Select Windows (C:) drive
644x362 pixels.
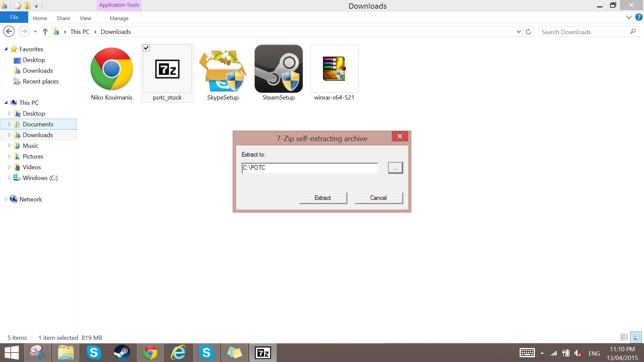coord(40,178)
